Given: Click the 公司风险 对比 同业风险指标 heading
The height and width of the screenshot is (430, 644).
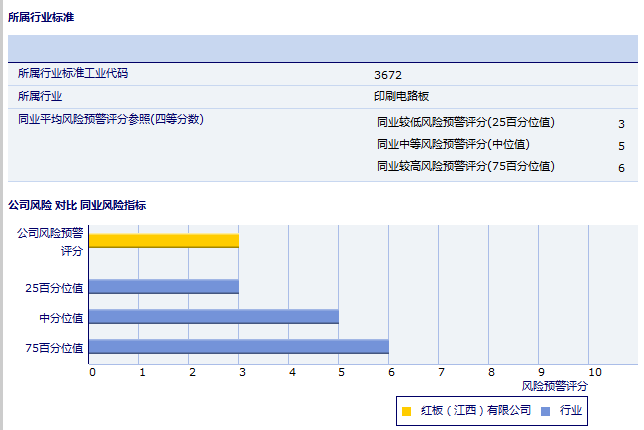Looking at the screenshot, I should click(x=77, y=205).
